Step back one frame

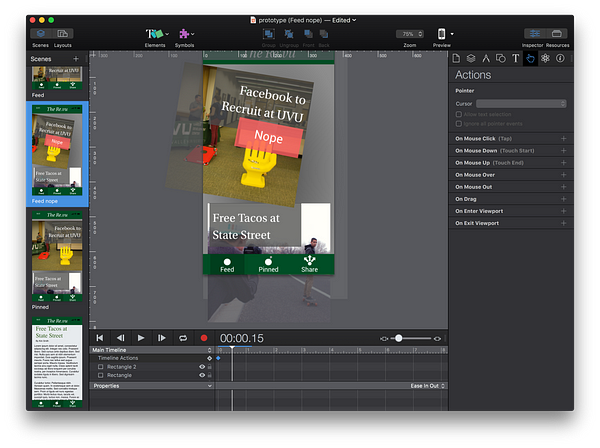(x=121, y=338)
